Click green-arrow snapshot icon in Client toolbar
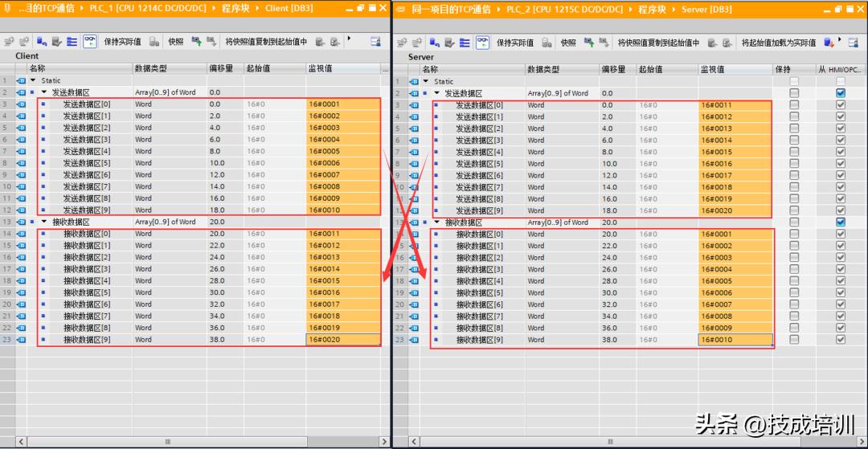Screen dimensions: 868x449 pos(197,42)
